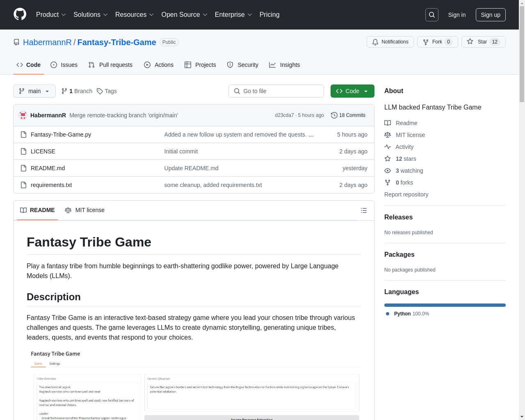The width and height of the screenshot is (525, 420).
Task: Expand the Product menu
Action: tap(51, 14)
